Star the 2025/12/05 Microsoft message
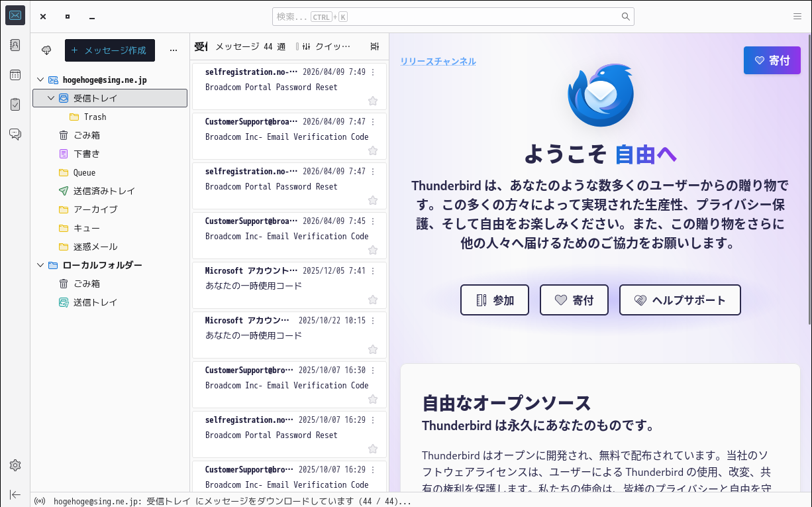 (373, 300)
